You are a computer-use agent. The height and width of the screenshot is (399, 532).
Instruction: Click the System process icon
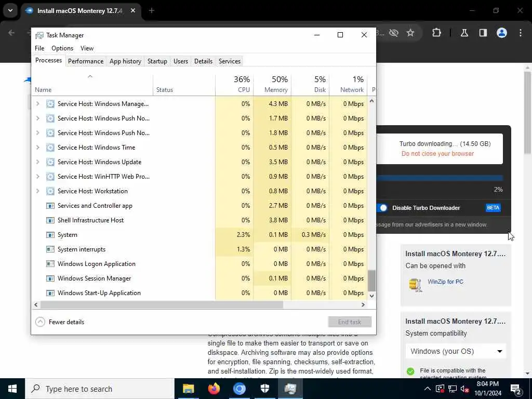[50, 235]
